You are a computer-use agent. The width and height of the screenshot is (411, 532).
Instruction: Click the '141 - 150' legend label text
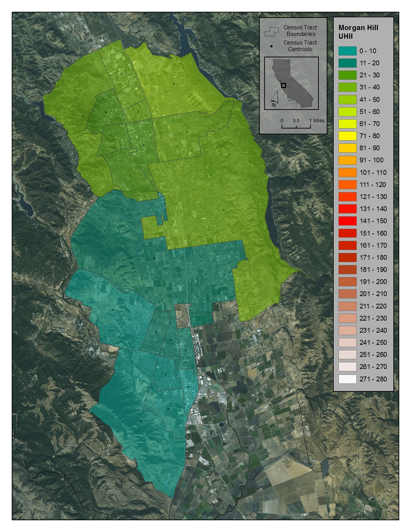point(373,221)
